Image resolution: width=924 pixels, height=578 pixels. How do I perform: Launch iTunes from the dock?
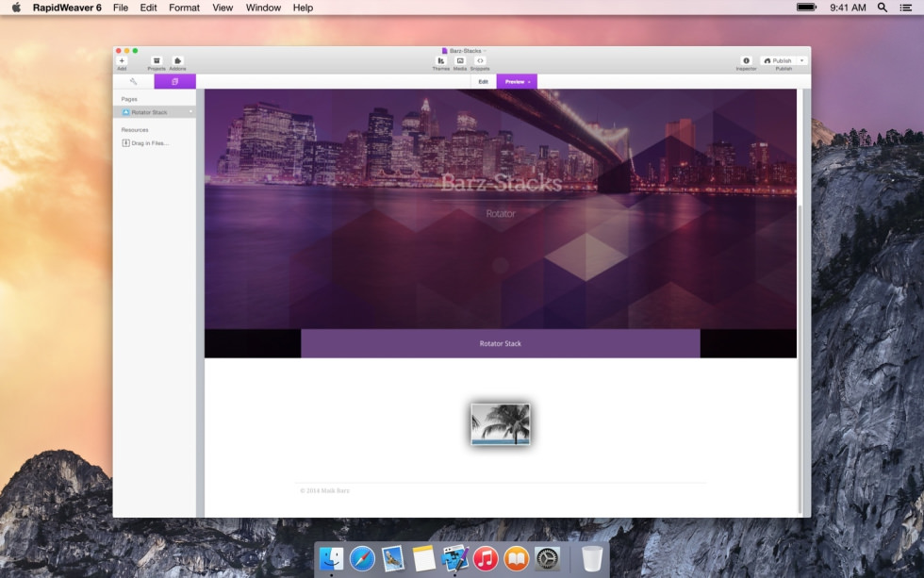tap(486, 558)
